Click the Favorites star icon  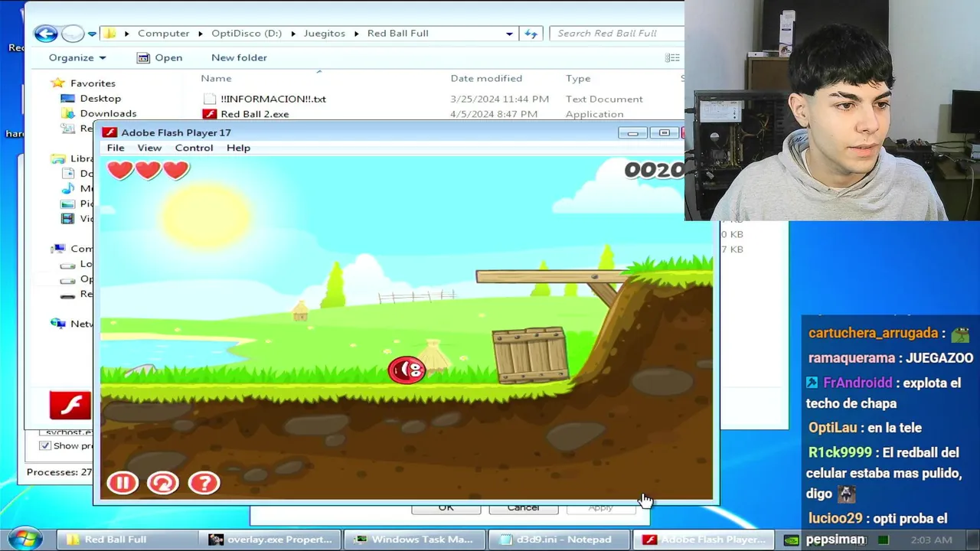pos(58,83)
